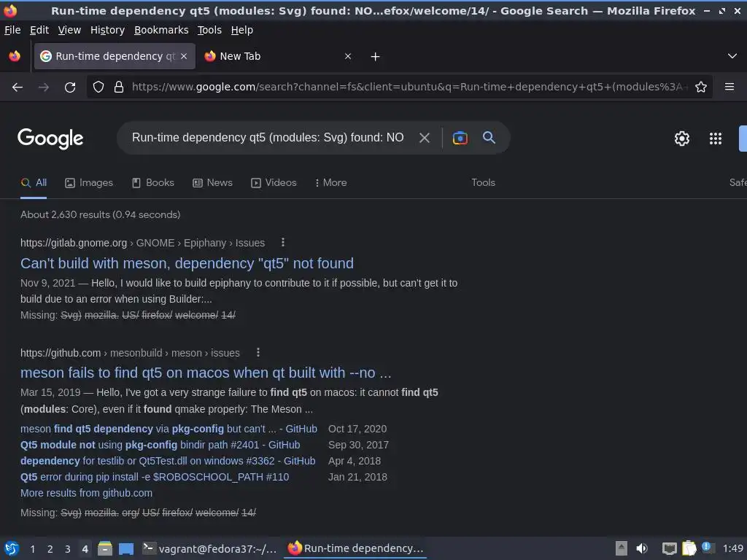747x560 pixels.
Task: Submit search with magnifier icon
Action: [489, 138]
